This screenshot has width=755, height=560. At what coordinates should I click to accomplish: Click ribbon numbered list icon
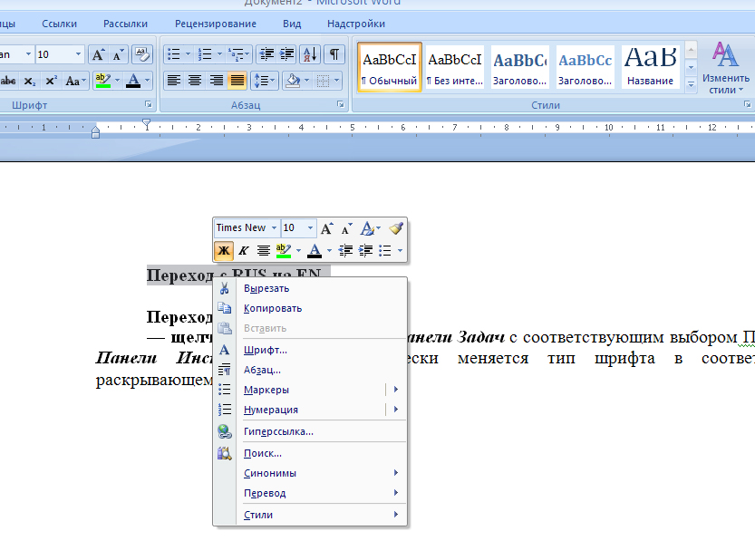(x=205, y=54)
